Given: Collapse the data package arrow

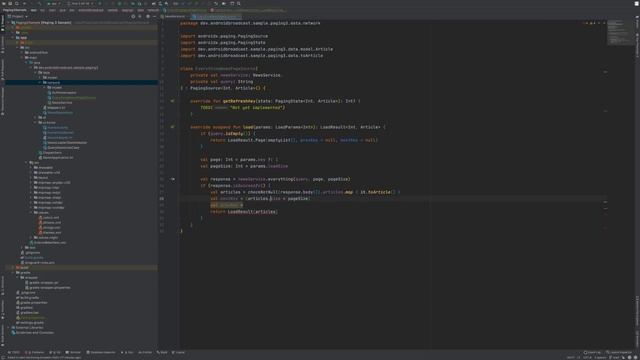Looking at the screenshot, I should 36,73.
